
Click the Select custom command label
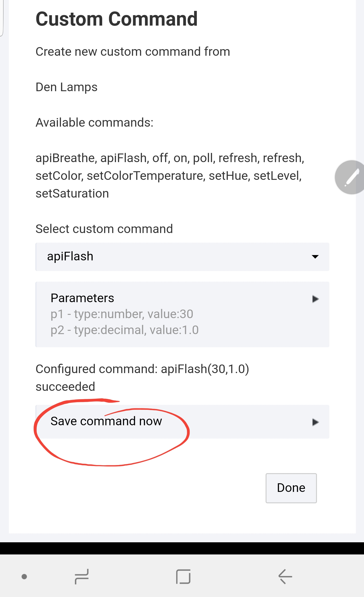tap(104, 229)
